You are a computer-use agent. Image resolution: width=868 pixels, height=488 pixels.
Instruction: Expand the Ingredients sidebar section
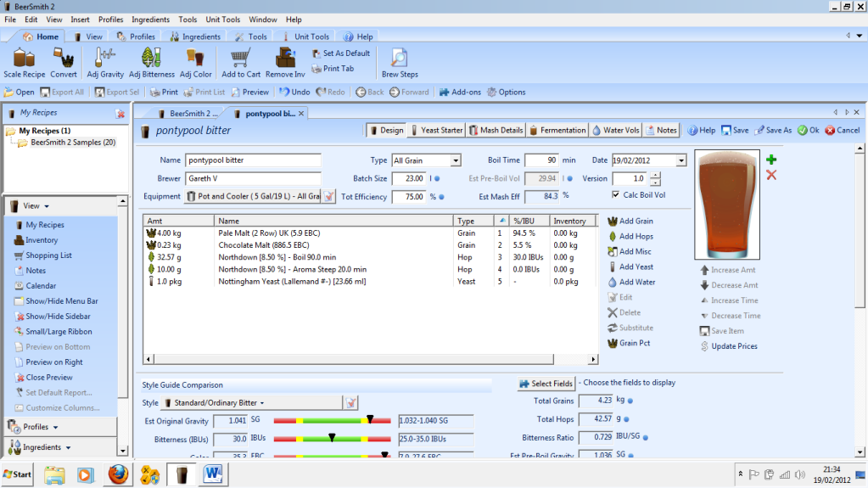click(x=68, y=447)
